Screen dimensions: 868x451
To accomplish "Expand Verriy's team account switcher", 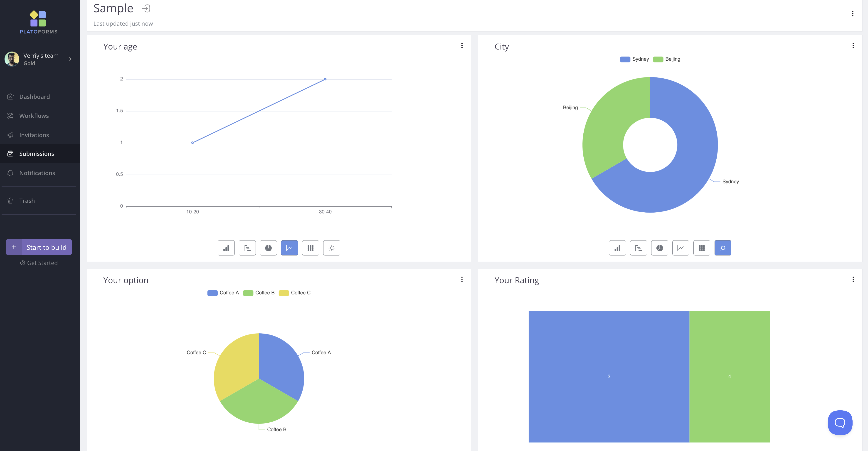I will [70, 59].
